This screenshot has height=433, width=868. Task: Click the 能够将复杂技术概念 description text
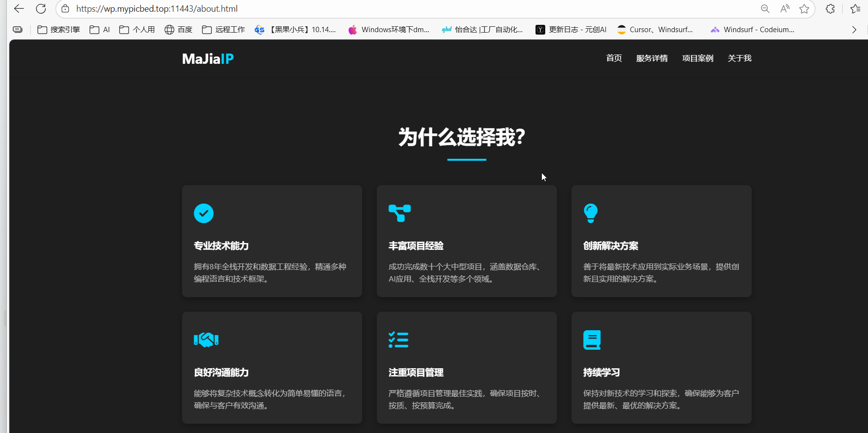[271, 399]
